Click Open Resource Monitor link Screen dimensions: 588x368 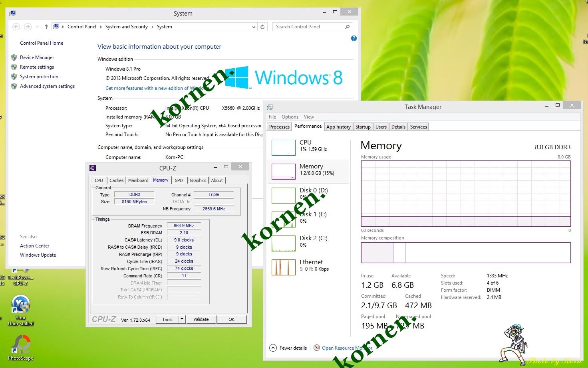pyautogui.click(x=347, y=348)
